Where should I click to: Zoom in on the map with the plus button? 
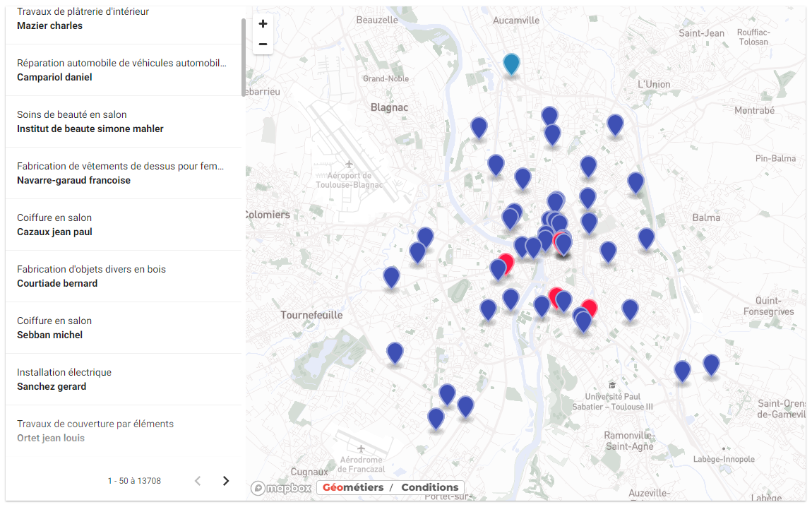tap(263, 24)
